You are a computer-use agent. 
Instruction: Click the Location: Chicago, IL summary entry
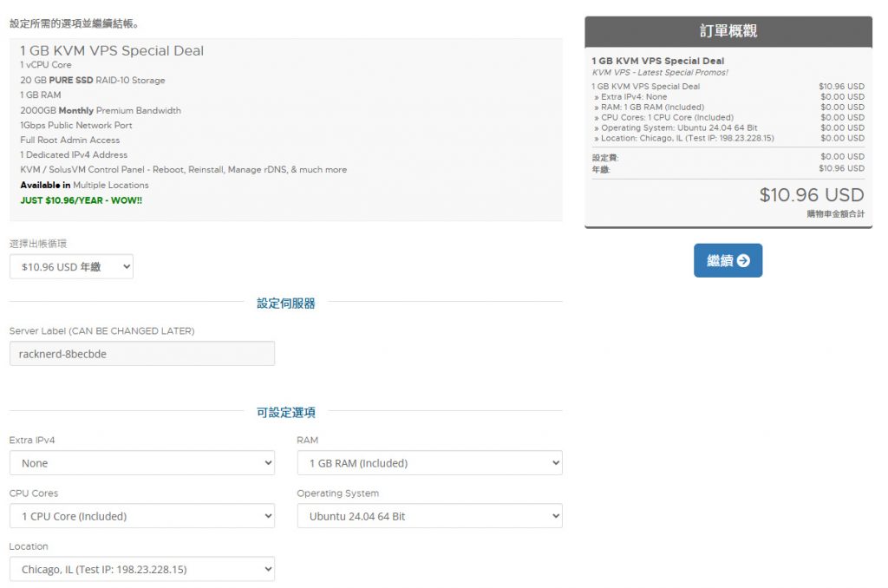[x=688, y=137]
